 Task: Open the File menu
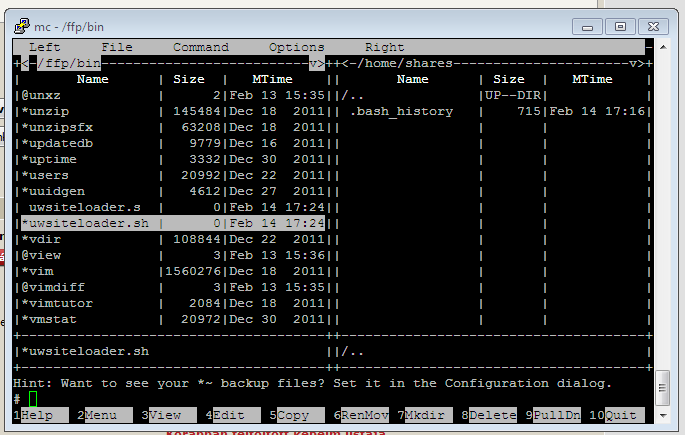[x=117, y=47]
